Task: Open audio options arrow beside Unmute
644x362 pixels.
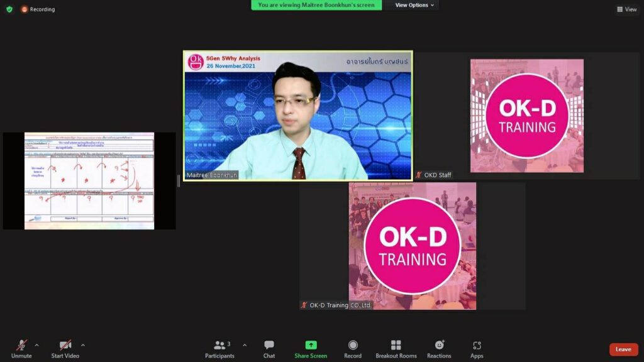Action: [x=36, y=346]
